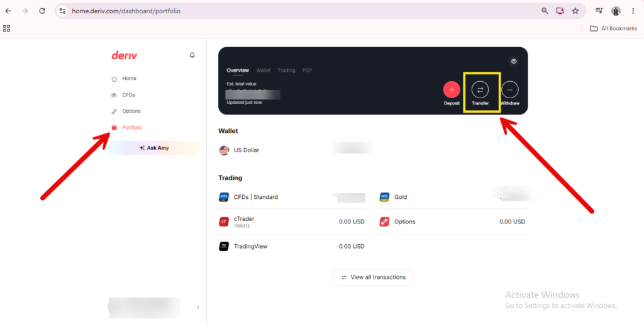Click the TradingView black icon
Viewport: 644px width, 326px height.
point(223,247)
